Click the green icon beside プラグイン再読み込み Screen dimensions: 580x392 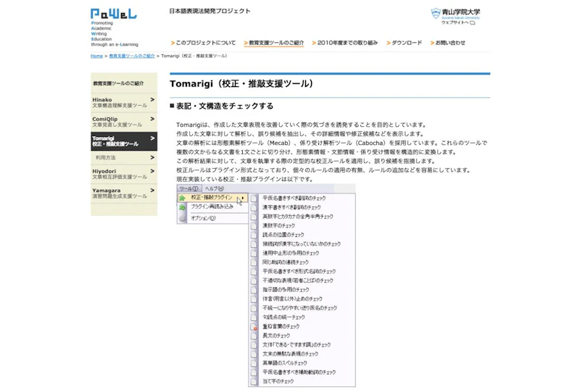(182, 208)
